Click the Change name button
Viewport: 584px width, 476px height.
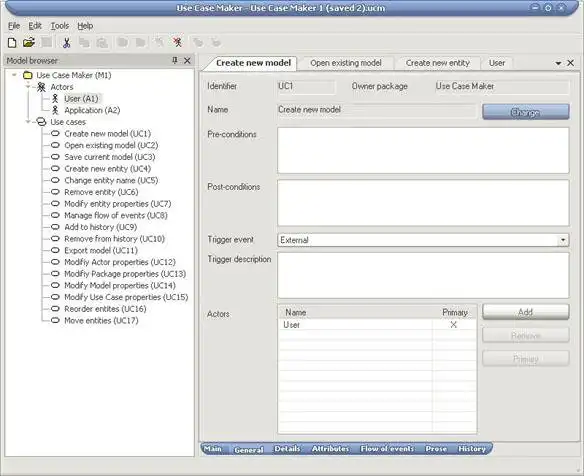[x=526, y=112]
